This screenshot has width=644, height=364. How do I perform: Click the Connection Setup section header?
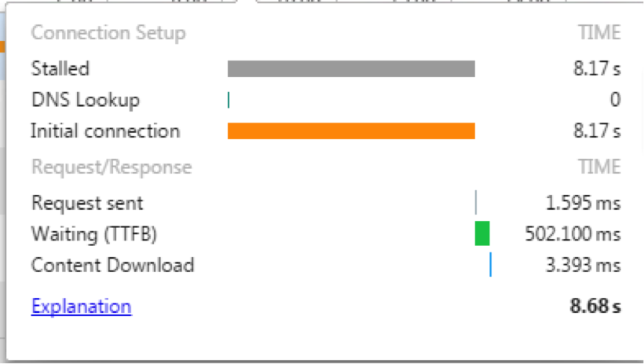[x=108, y=33]
